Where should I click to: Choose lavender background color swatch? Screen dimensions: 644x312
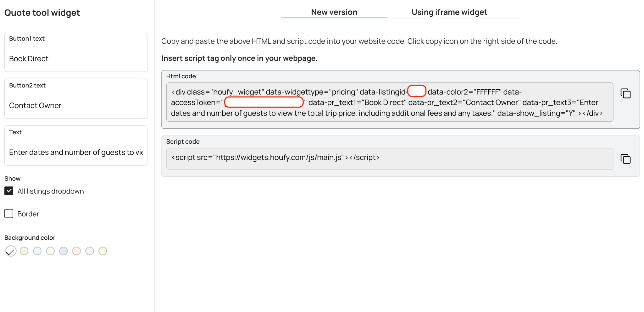click(64, 251)
